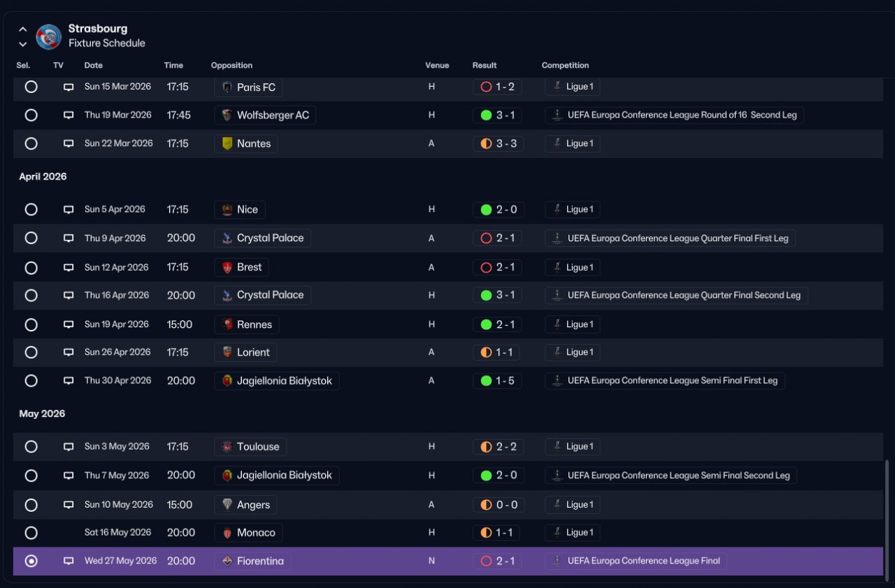Select the Rennes fixture radio button
This screenshot has height=588, width=895.
(31, 324)
